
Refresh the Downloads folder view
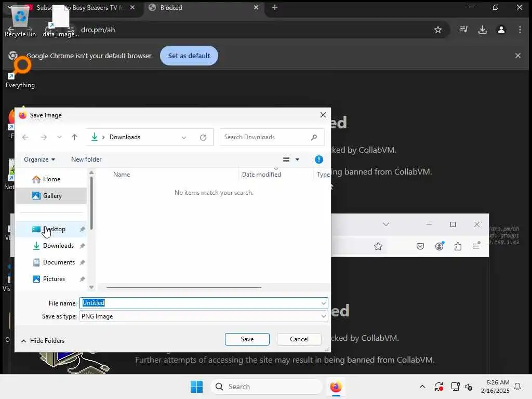click(203, 137)
